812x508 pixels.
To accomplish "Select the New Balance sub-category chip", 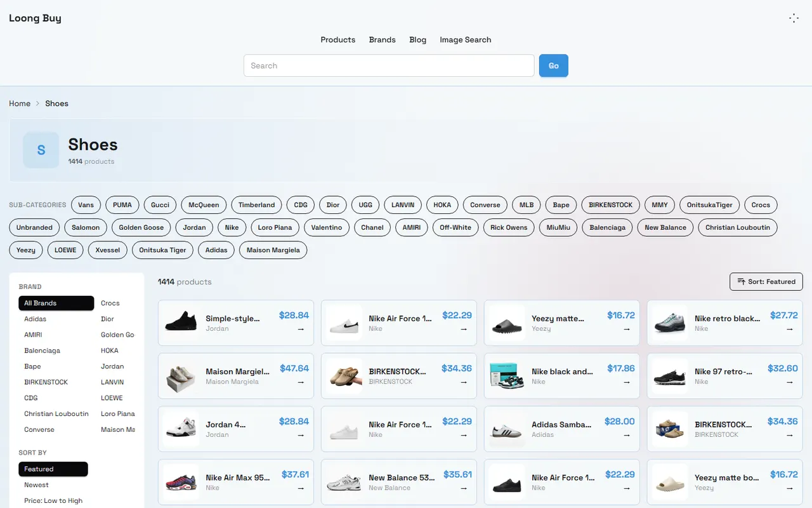I will [x=665, y=227].
